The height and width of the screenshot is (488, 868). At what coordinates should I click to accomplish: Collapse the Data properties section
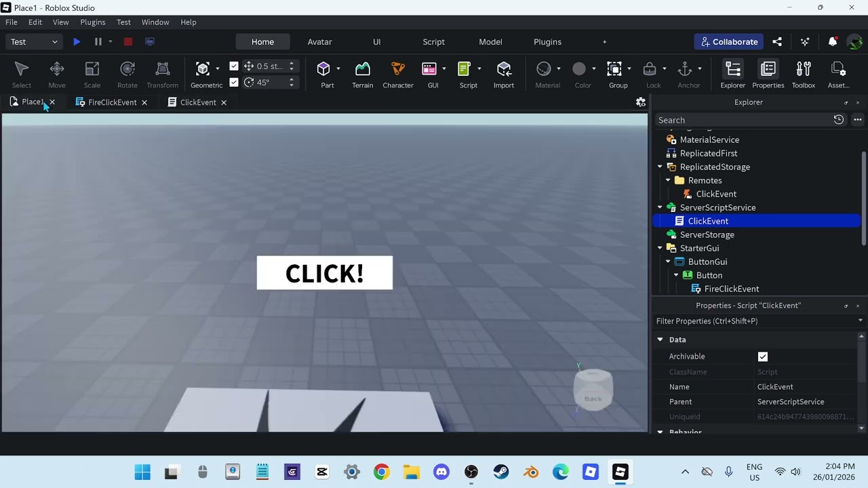(x=660, y=340)
